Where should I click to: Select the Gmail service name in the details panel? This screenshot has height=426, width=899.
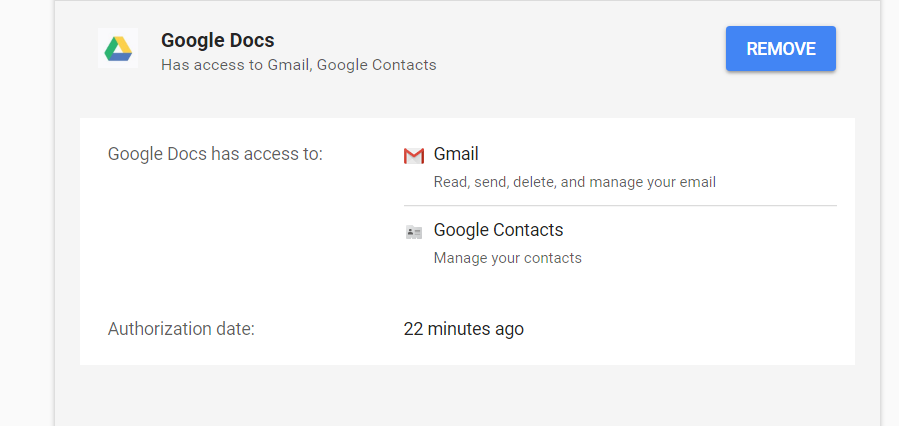tap(456, 154)
